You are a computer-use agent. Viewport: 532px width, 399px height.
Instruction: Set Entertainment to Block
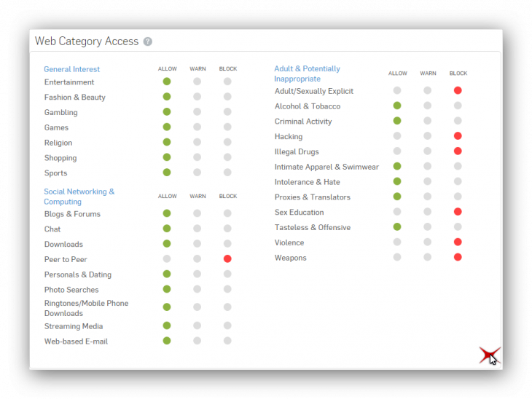[227, 82]
